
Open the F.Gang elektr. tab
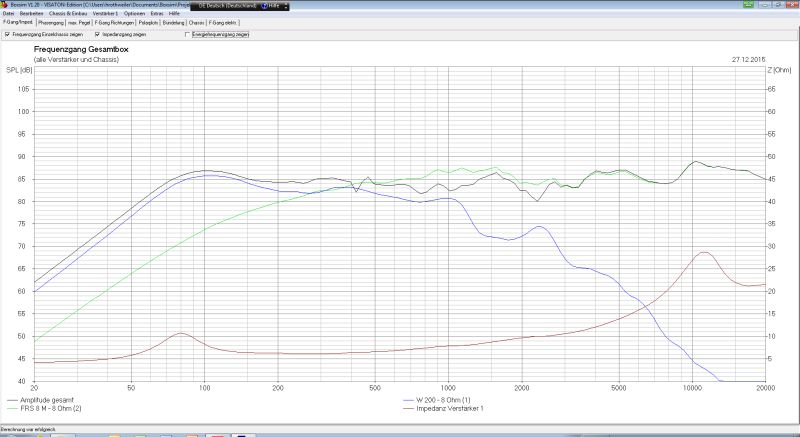(222, 21)
